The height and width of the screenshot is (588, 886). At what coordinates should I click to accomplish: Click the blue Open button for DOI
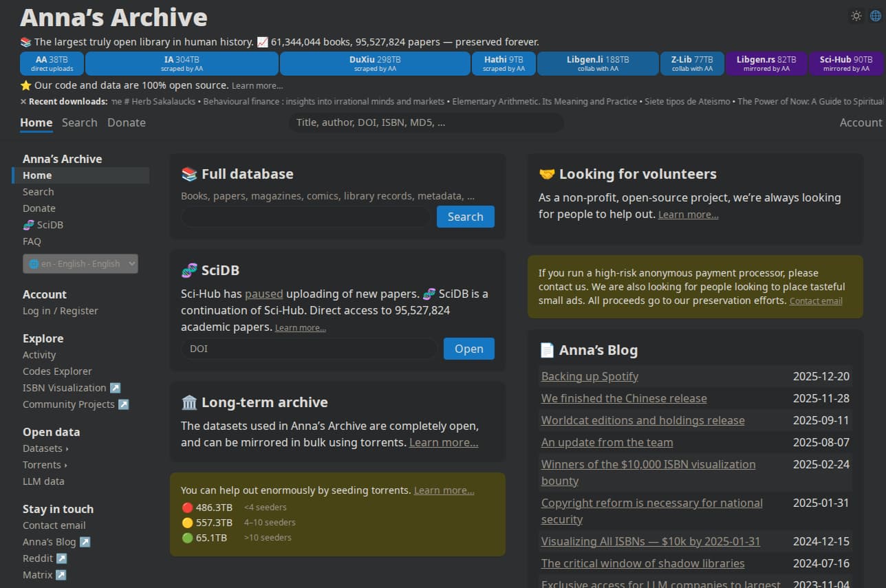469,349
